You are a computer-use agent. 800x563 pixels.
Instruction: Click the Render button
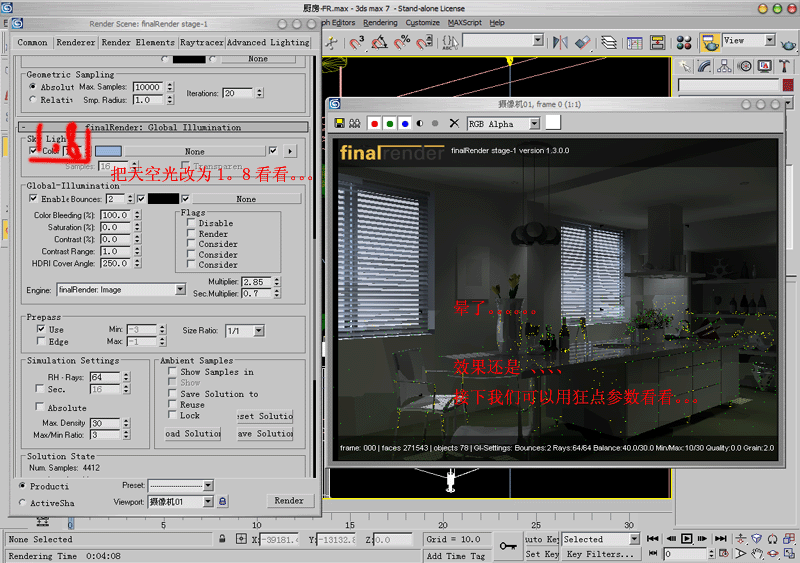289,500
